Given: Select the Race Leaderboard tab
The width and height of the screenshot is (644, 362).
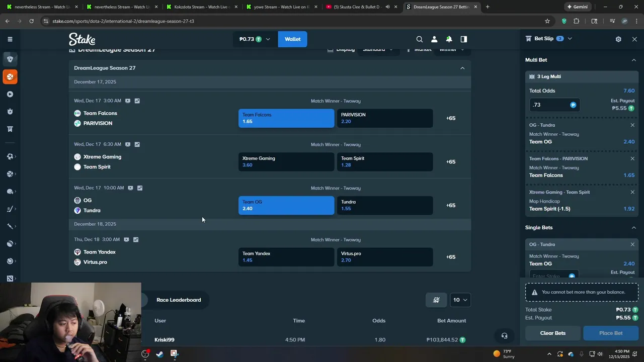Looking at the screenshot, I should pos(179,300).
